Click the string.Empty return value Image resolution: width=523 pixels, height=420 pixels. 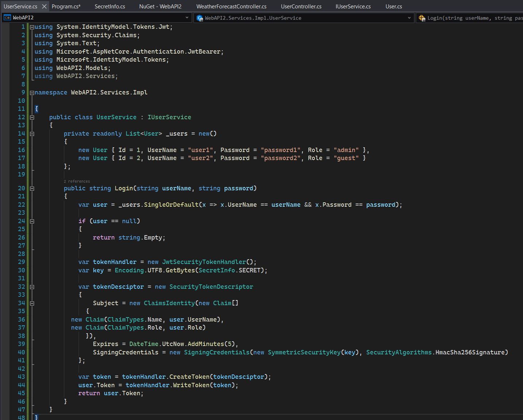click(x=140, y=237)
